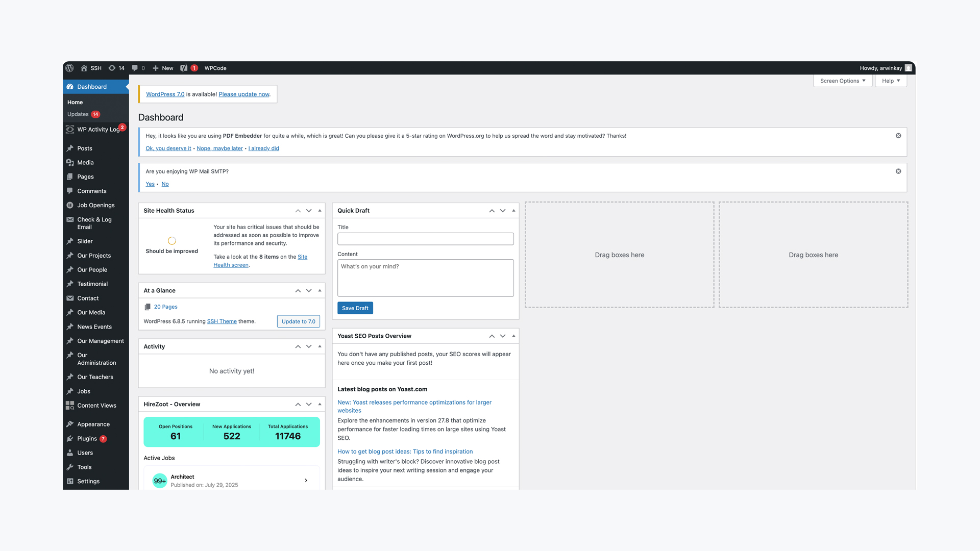Click the 99+ applications badge for Architect
This screenshot has height=551, width=980.
click(x=160, y=481)
